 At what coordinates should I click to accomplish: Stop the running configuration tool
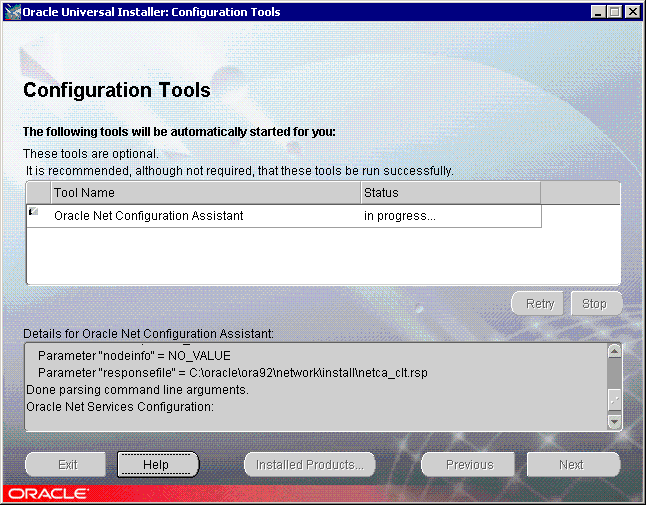pyautogui.click(x=594, y=304)
